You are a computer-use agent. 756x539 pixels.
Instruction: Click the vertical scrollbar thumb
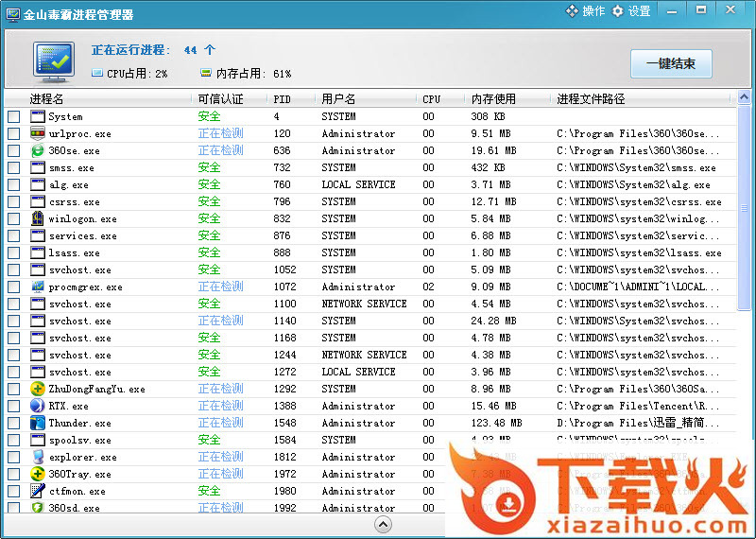pyautogui.click(x=744, y=207)
